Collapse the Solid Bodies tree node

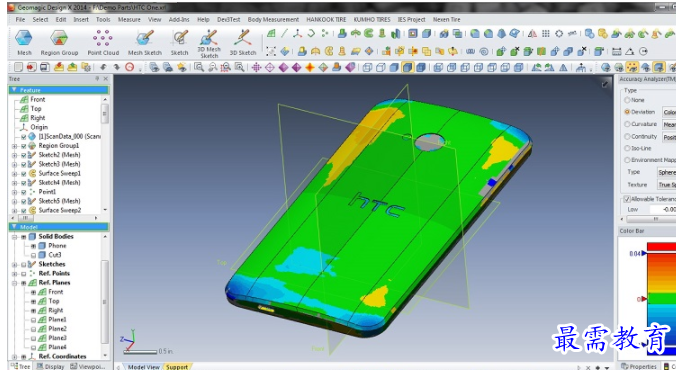[15, 237]
